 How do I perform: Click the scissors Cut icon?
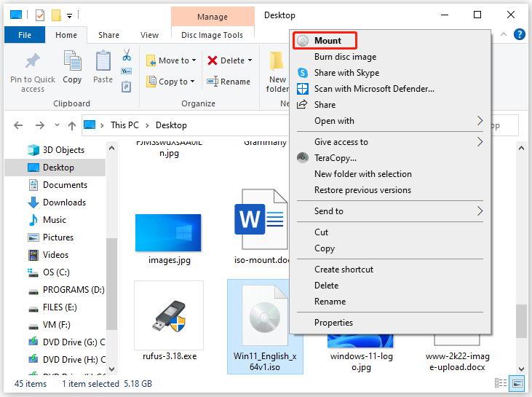coord(127,55)
